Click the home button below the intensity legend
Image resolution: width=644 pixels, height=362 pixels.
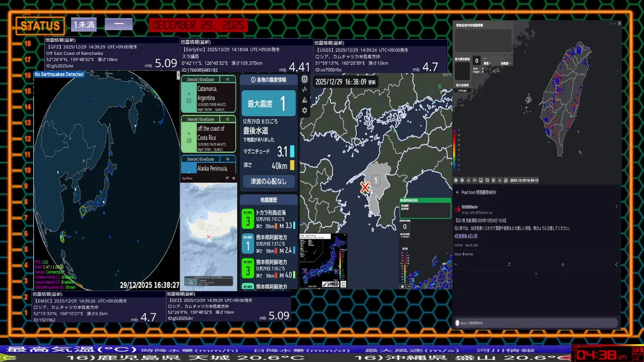click(x=403, y=287)
